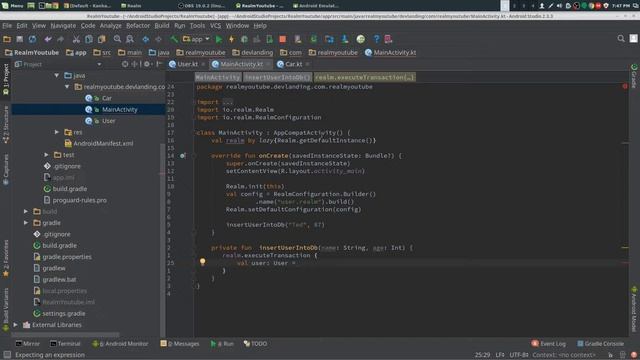Open the Refactor menu
Screen dimensions: 640x360
click(x=138, y=26)
